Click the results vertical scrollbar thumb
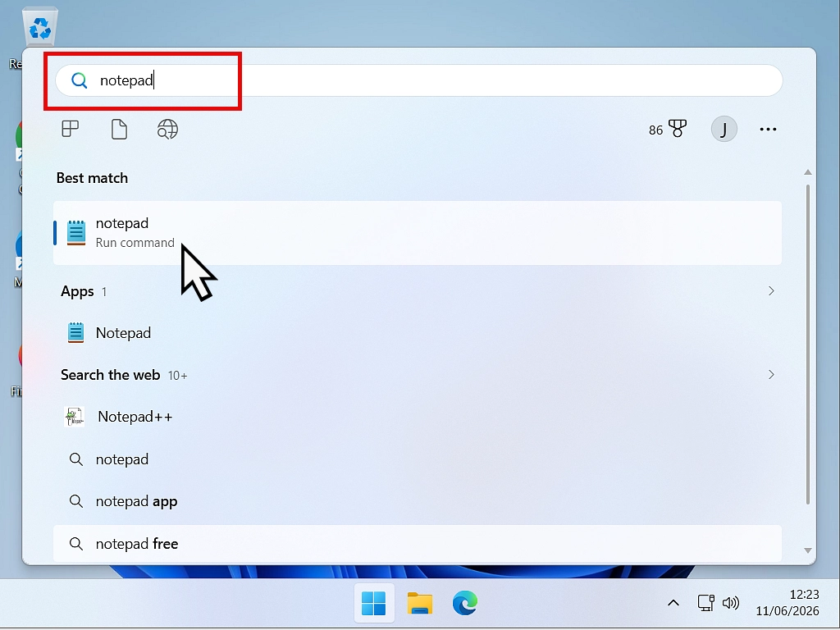The width and height of the screenshot is (840, 630). 808,344
